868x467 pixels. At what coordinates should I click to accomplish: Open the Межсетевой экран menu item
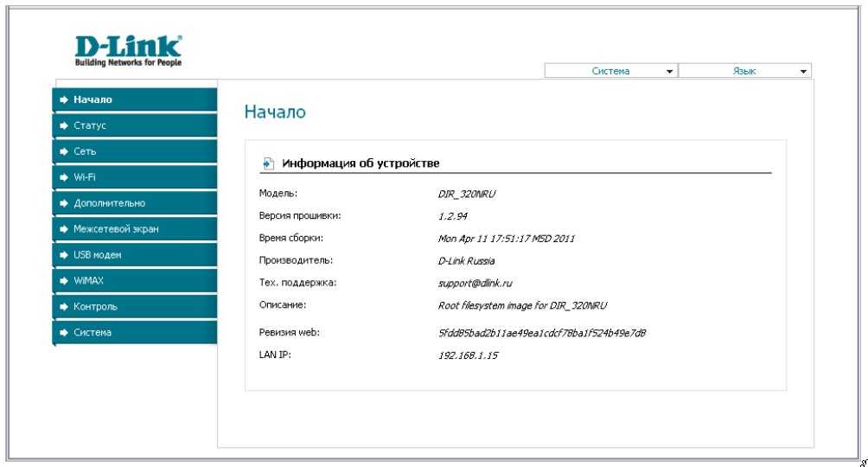pos(135,229)
